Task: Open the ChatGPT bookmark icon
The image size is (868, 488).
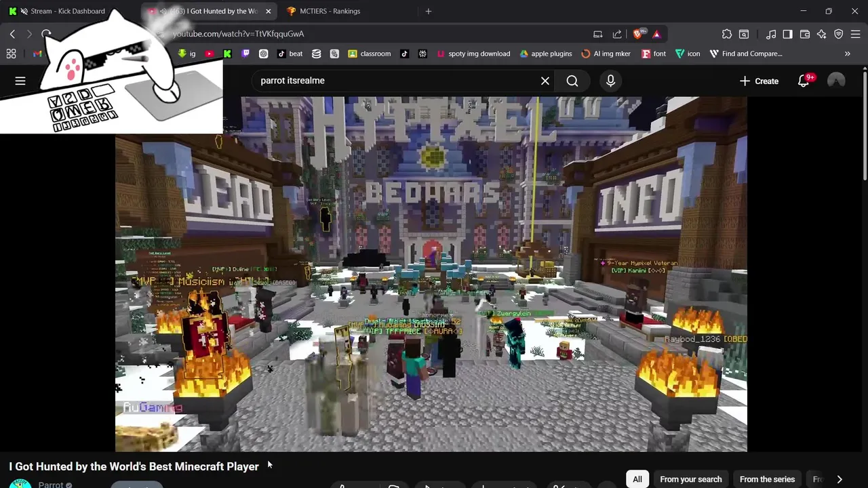Action: [x=263, y=54]
